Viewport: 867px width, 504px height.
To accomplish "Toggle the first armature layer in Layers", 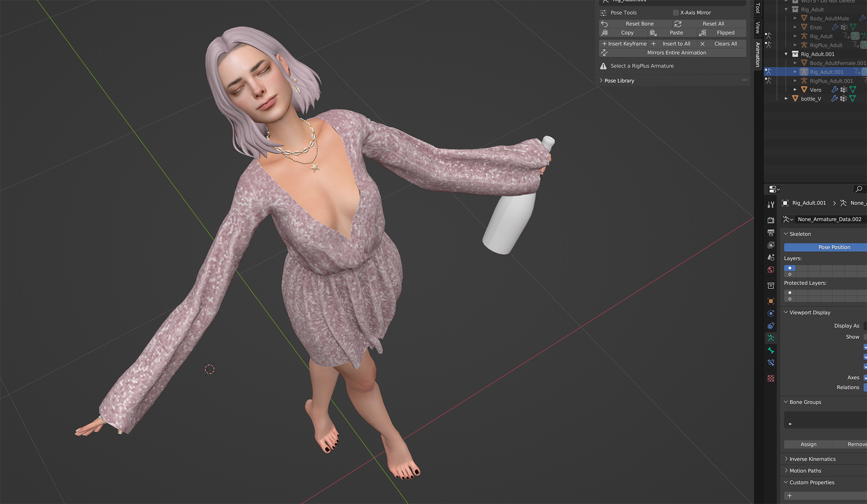I will click(790, 268).
